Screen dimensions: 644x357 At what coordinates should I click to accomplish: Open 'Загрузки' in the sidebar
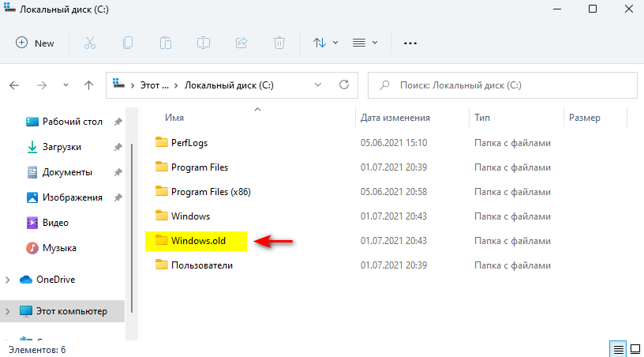point(62,147)
